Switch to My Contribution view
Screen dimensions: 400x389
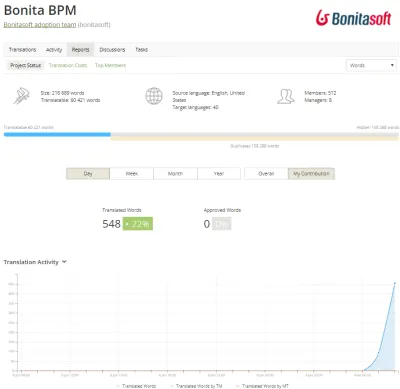pos(311,174)
